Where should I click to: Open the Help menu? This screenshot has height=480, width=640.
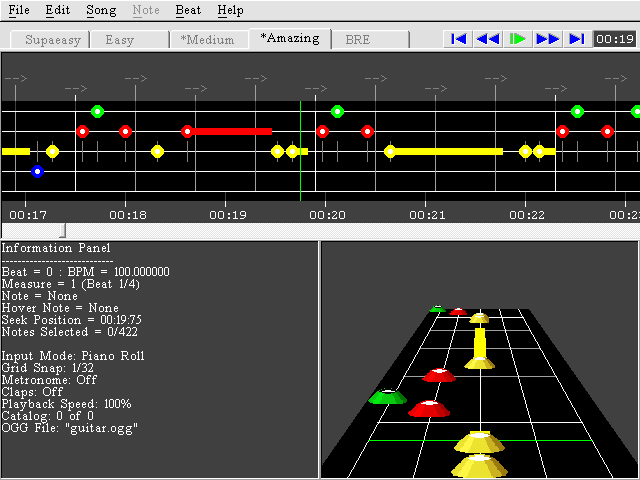[x=230, y=10]
